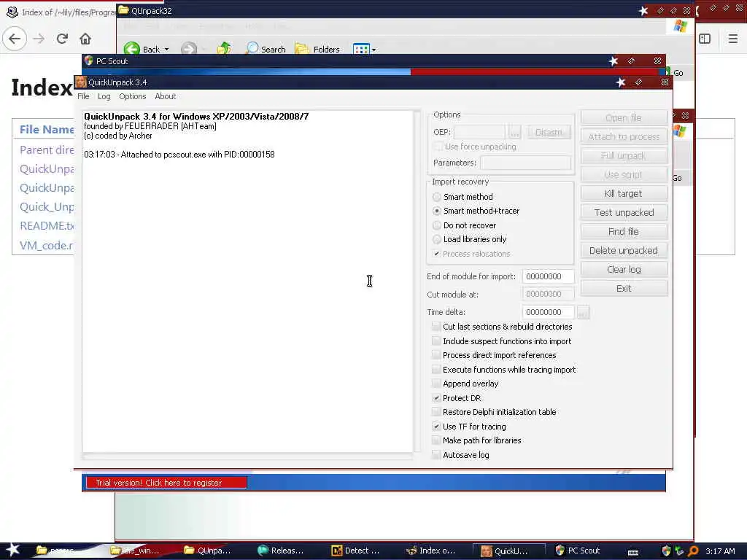Click Parent directory link in browser
747x560 pixels.
pos(47,150)
